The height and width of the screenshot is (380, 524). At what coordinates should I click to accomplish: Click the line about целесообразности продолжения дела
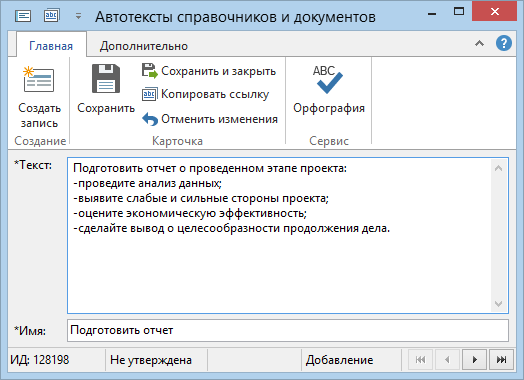pos(231,228)
